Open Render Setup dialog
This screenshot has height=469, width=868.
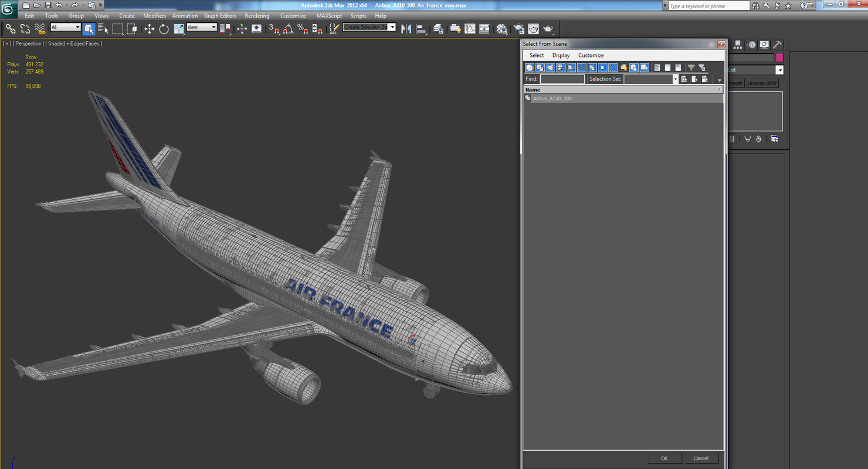click(519, 29)
